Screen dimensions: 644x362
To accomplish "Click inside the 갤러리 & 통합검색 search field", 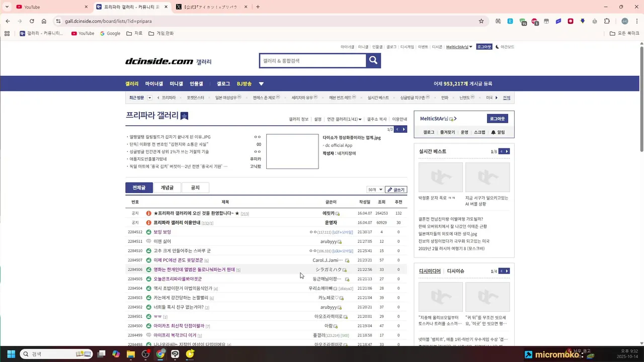I will (312, 61).
